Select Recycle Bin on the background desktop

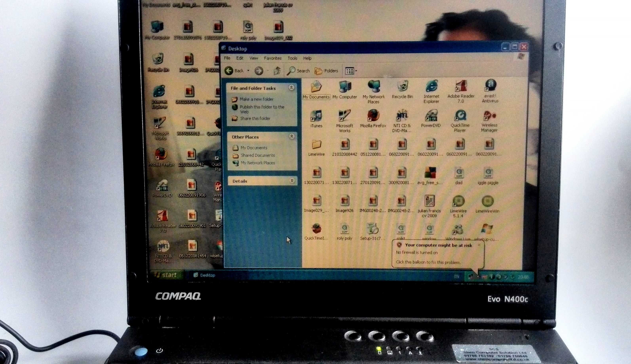tap(158, 63)
